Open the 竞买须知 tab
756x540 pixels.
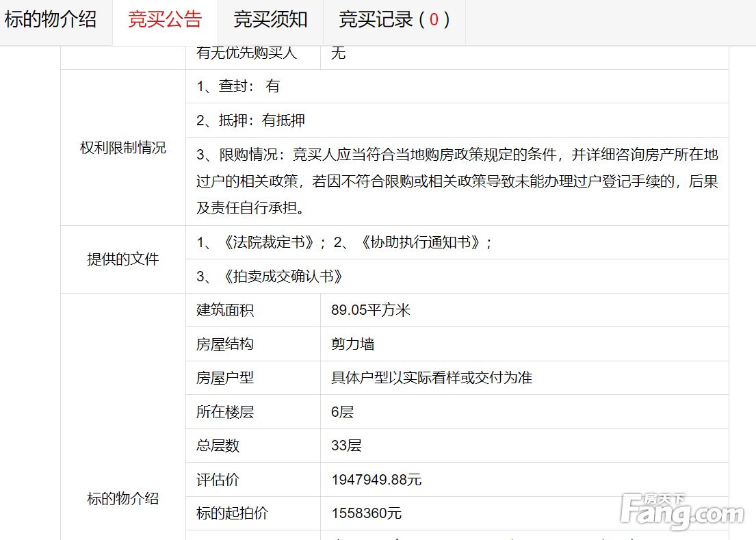[x=270, y=20]
